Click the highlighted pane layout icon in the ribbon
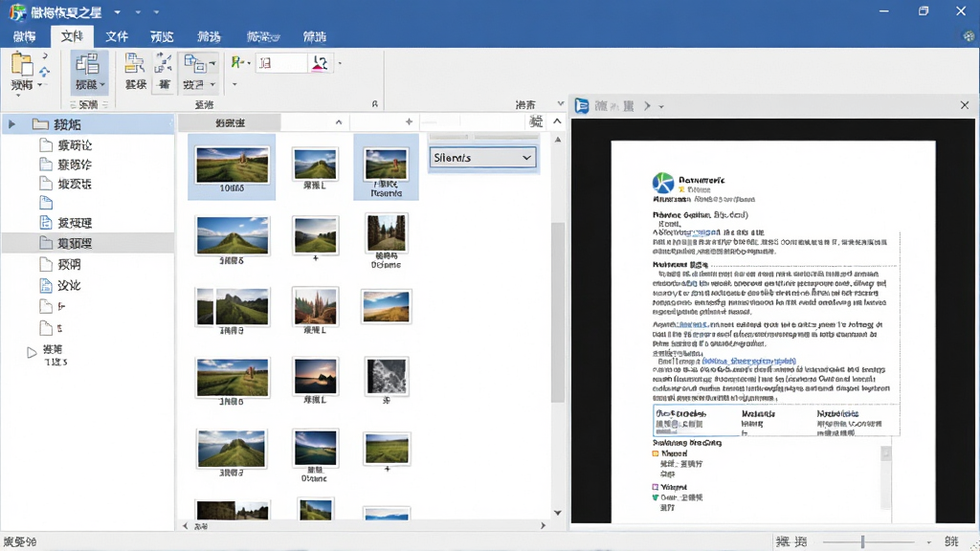This screenshot has width=980, height=551. click(88, 64)
